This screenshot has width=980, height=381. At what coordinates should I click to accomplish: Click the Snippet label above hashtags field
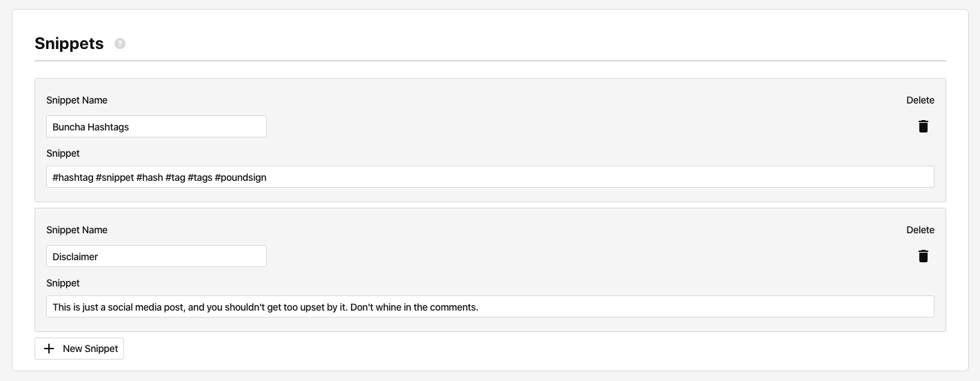tap(63, 153)
